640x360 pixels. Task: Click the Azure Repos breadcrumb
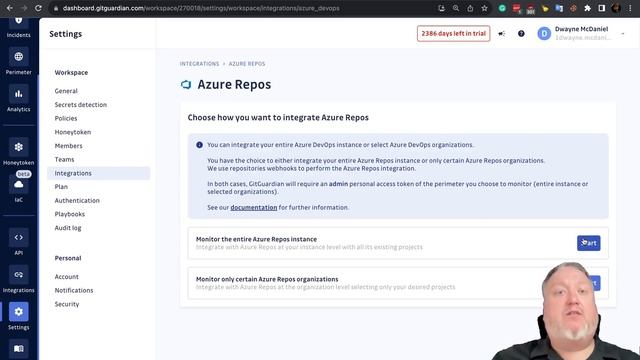click(x=247, y=64)
